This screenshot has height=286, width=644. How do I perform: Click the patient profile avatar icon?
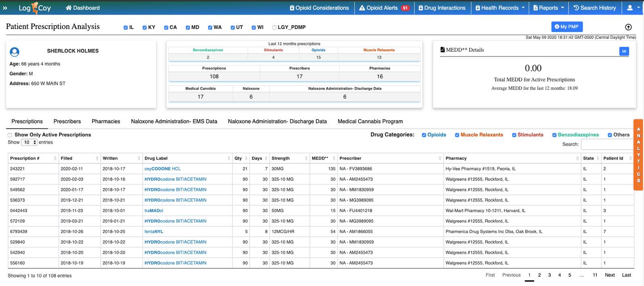pyautogui.click(x=15, y=52)
